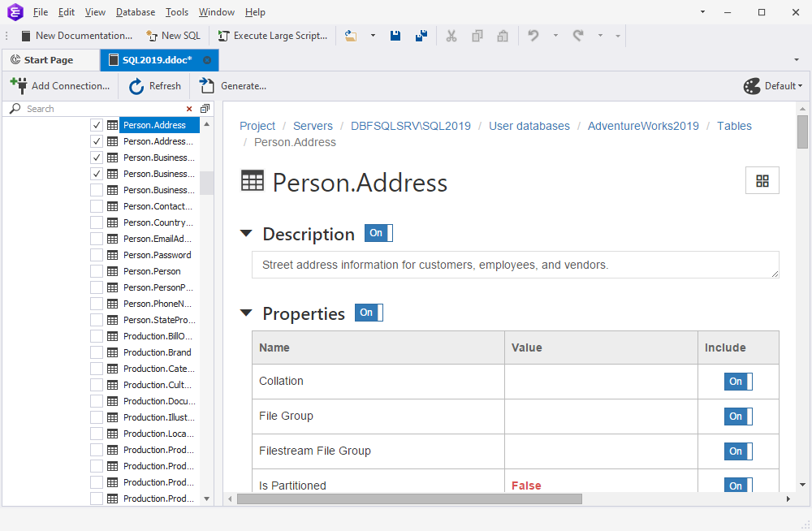Image resolution: width=812 pixels, height=531 pixels.
Task: Click the DBFSQLSRV\SQL2019 breadcrumb link
Action: (411, 126)
